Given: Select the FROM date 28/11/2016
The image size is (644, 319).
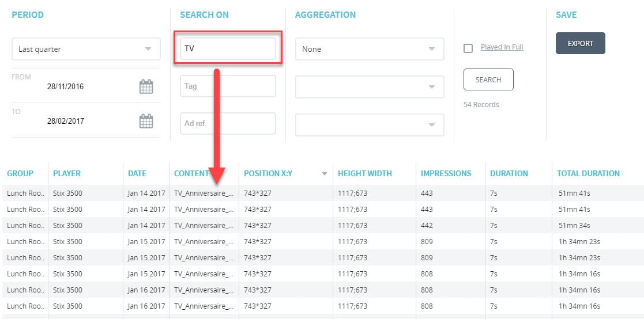Looking at the screenshot, I should [65, 87].
